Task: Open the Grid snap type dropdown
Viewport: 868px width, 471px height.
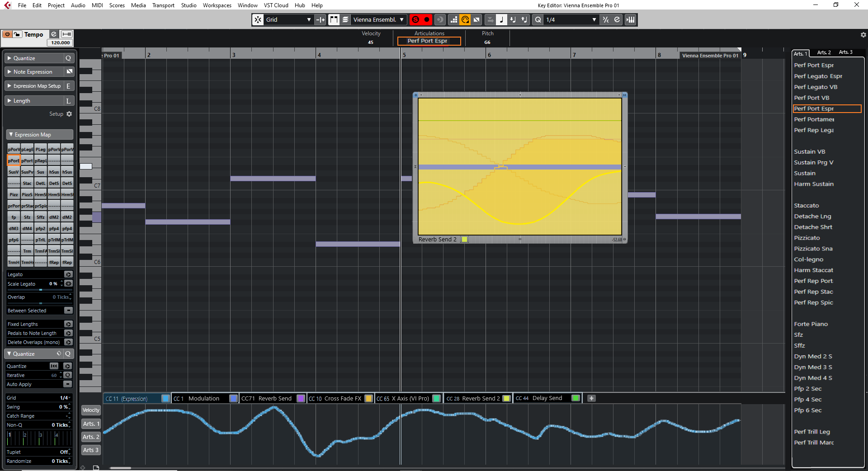Action: [289, 19]
